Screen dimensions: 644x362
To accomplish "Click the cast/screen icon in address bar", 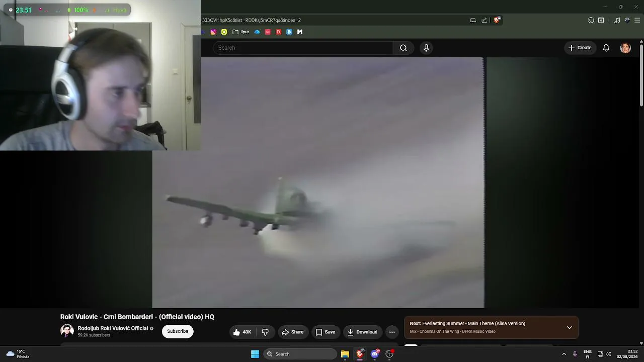I will pyautogui.click(x=473, y=20).
